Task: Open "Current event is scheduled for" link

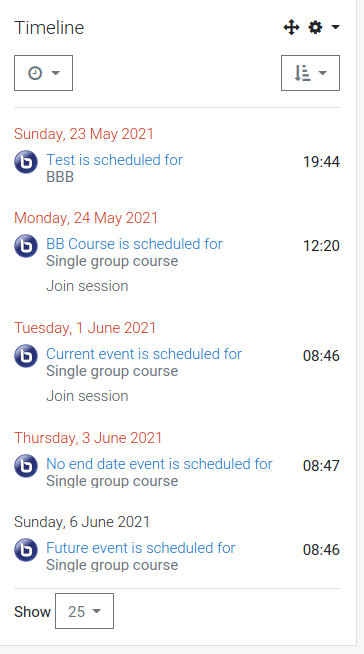Action: (x=144, y=354)
